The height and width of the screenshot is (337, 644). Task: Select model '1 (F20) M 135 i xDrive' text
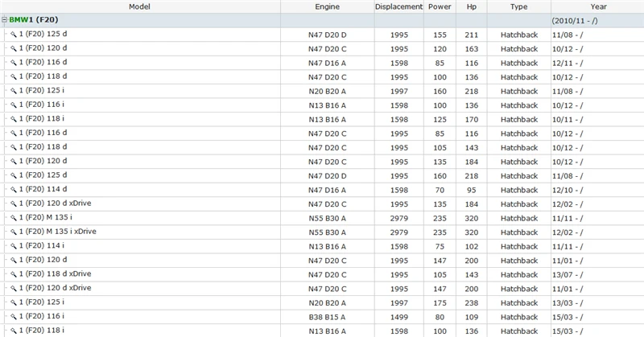[57, 231]
